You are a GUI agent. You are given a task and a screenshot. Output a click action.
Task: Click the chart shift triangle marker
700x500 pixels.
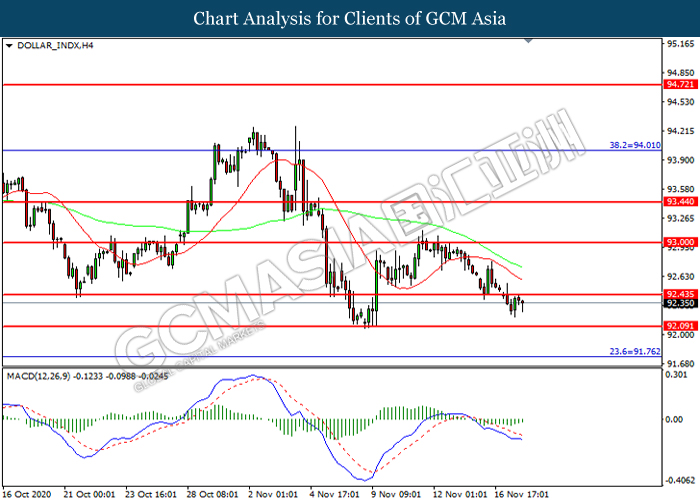pos(529,41)
